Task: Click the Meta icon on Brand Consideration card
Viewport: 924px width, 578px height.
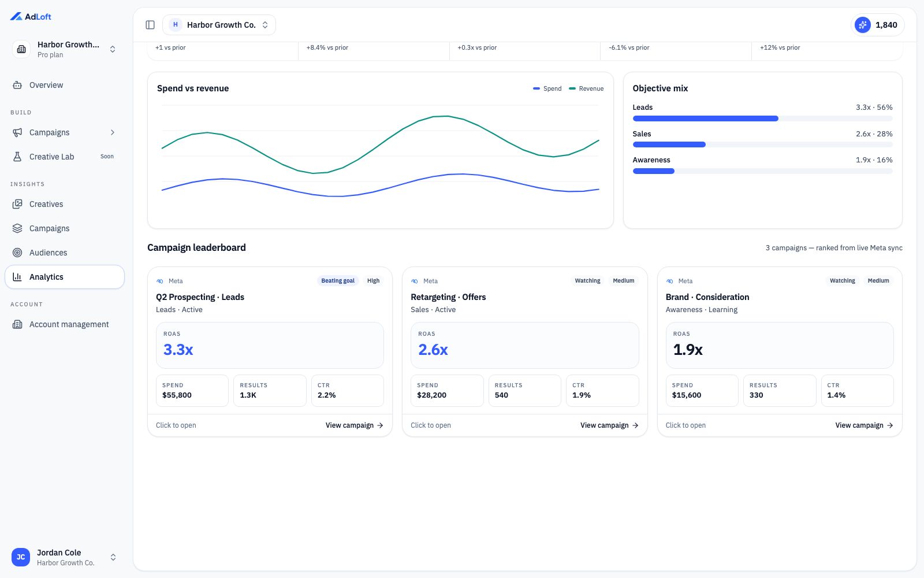Action: pyautogui.click(x=670, y=281)
